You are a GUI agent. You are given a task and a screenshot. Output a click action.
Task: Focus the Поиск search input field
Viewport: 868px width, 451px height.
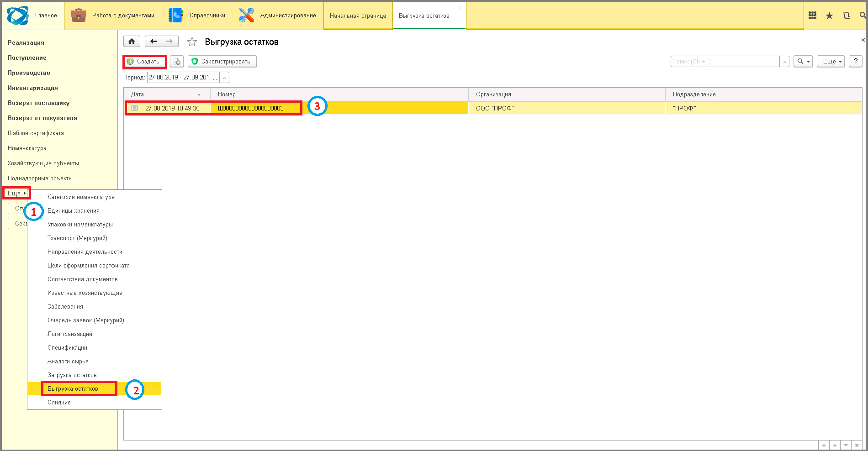(725, 62)
